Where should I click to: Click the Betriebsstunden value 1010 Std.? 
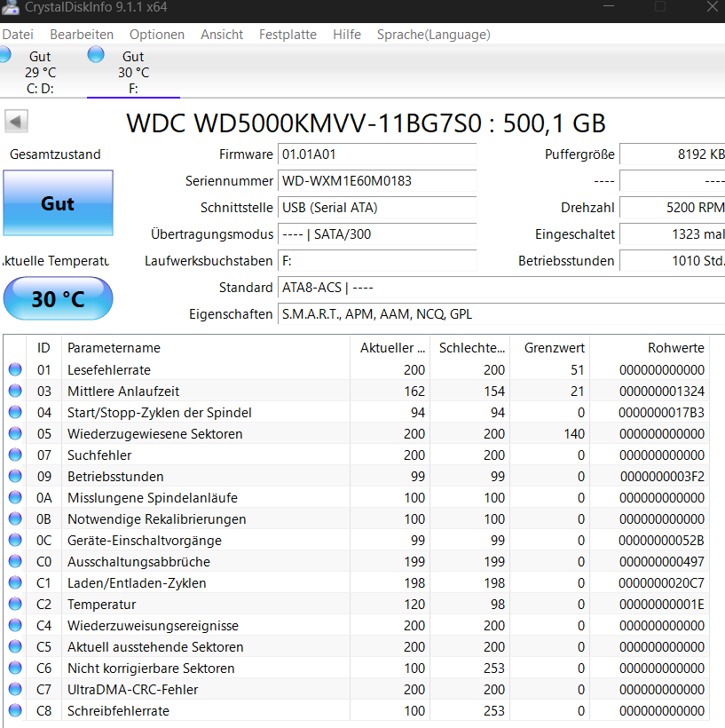click(x=672, y=261)
